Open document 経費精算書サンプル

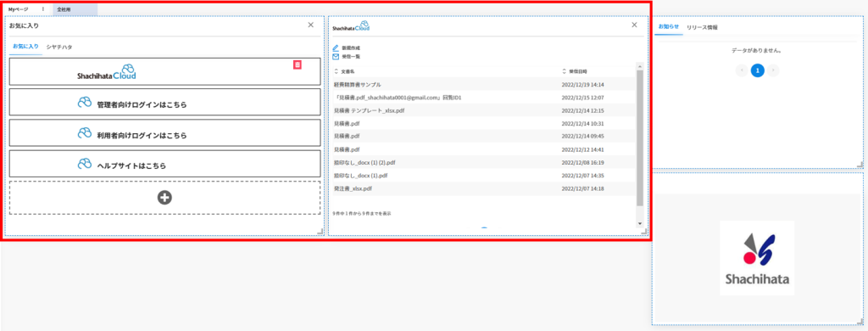[358, 85]
